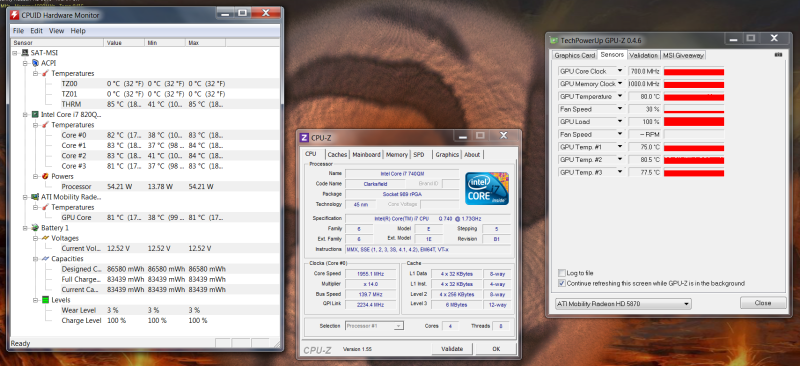
Task: Select the THRM temperature row
Action: [145, 104]
